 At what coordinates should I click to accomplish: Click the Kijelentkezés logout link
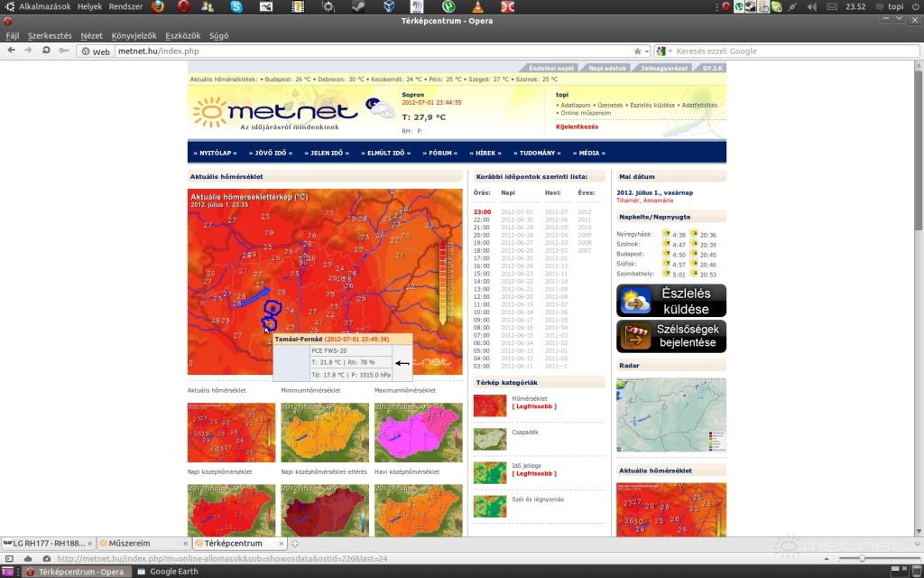click(x=577, y=126)
